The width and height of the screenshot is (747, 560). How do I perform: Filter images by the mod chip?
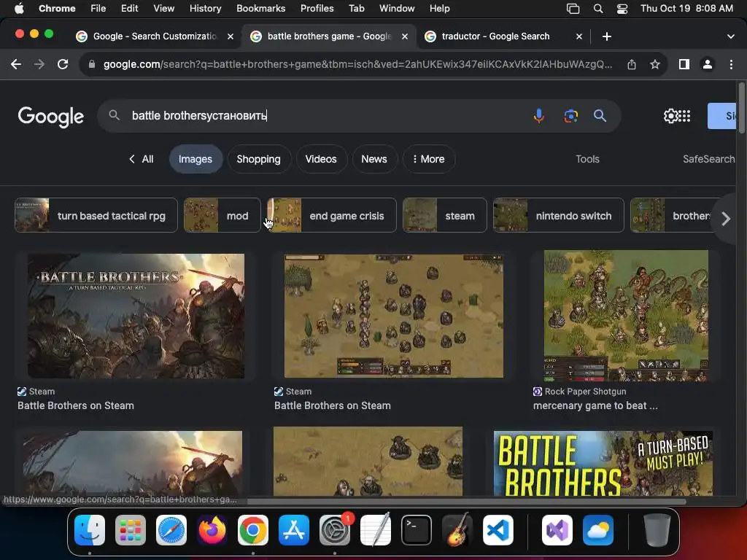222,216
